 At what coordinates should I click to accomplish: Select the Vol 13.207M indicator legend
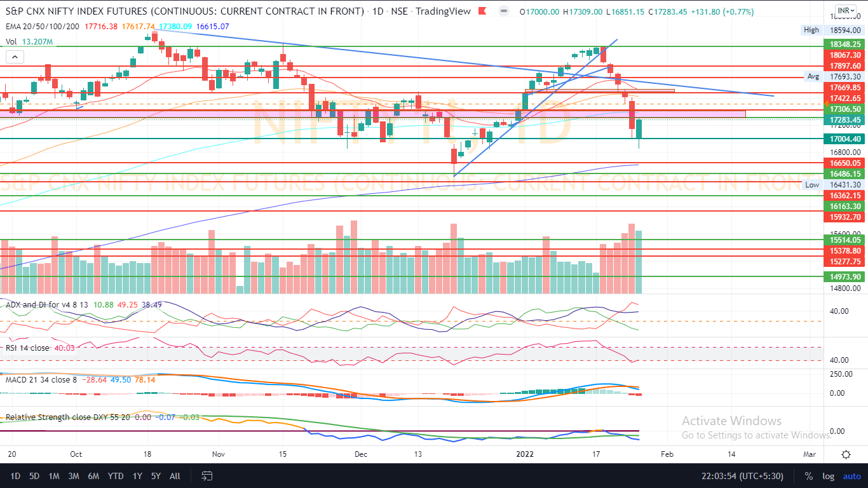click(x=29, y=41)
